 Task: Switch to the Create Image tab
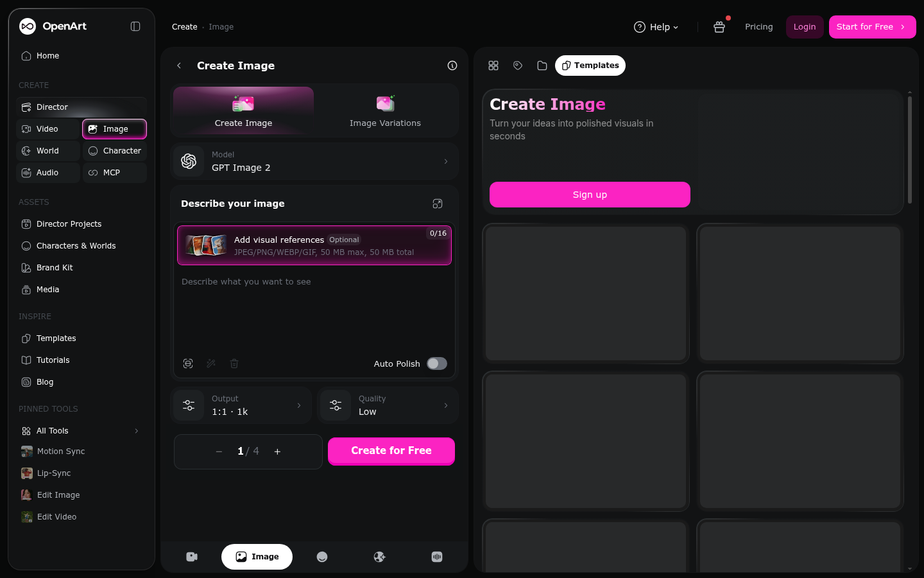tap(243, 110)
